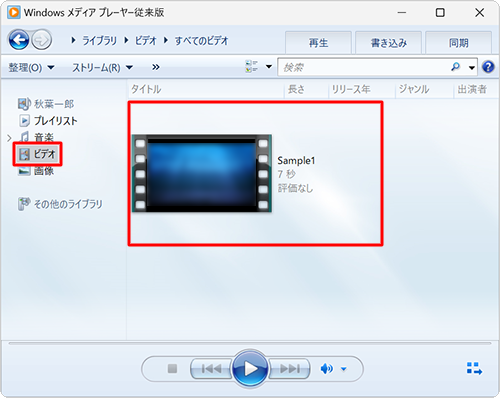Open search options dropdown arrow
The image size is (500, 398).
pyautogui.click(x=472, y=68)
